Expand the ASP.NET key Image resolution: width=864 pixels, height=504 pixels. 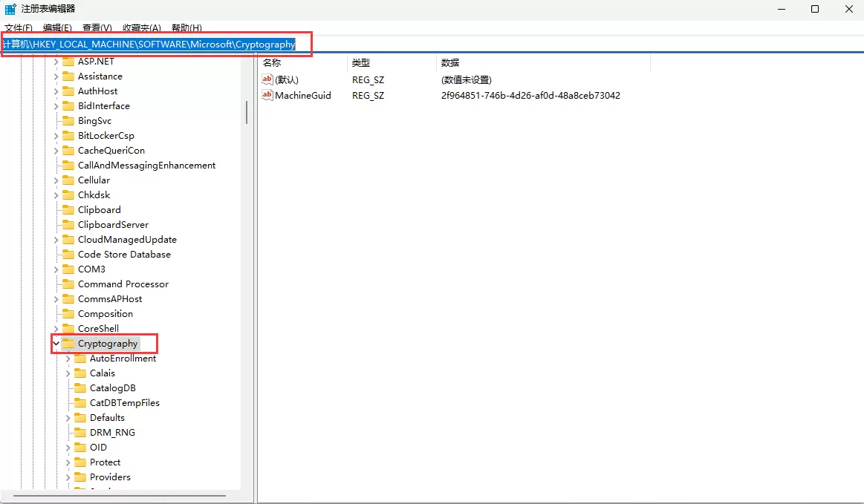click(x=56, y=62)
